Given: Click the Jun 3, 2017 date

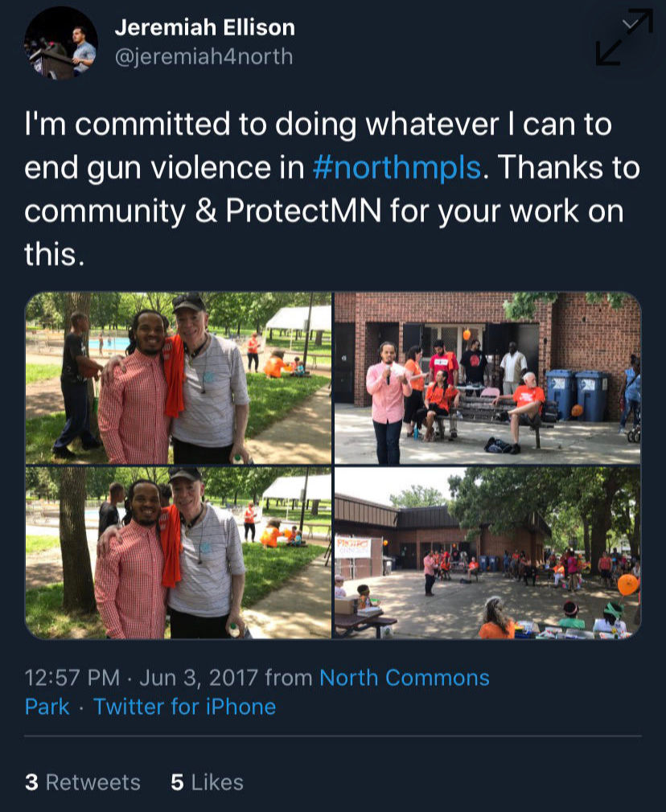Looking at the screenshot, I should tap(199, 678).
